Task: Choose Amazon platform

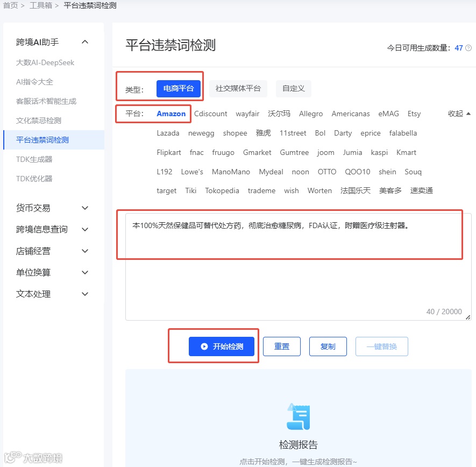Action: pyautogui.click(x=171, y=114)
